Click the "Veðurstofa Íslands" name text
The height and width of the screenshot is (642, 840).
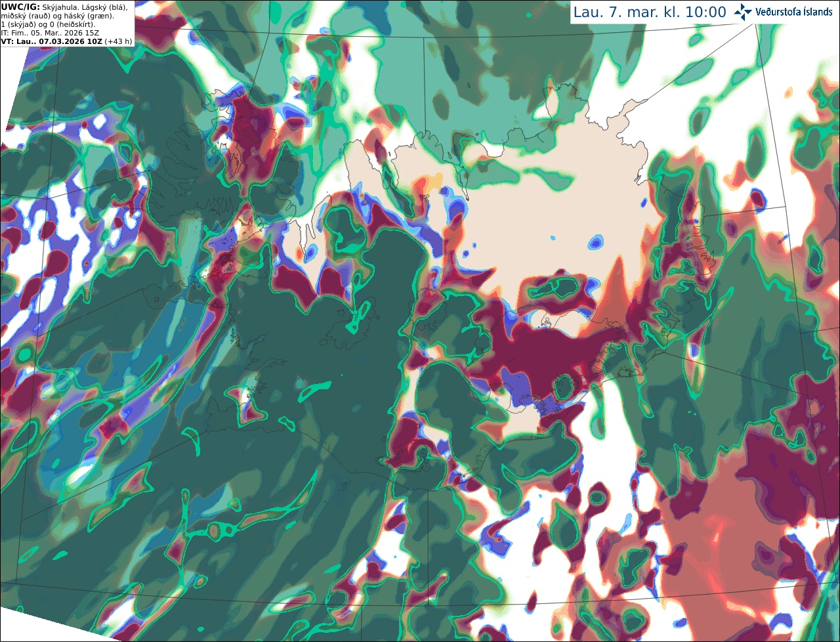pyautogui.click(x=793, y=11)
